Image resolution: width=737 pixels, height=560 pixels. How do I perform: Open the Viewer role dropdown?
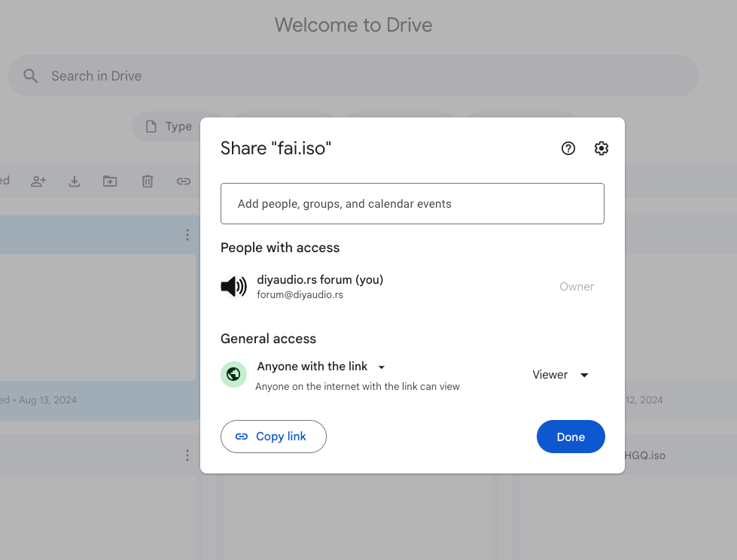pos(560,375)
